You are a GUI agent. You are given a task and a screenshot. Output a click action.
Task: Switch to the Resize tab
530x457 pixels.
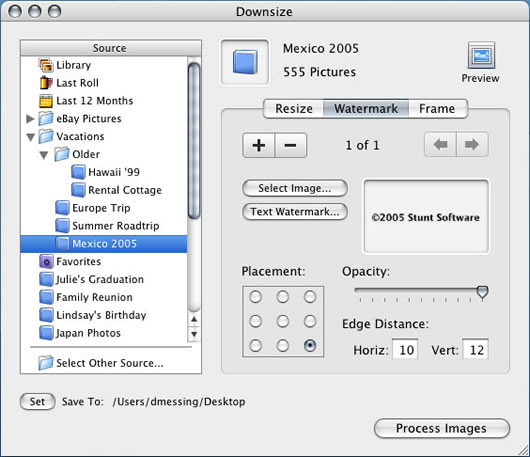tap(293, 109)
